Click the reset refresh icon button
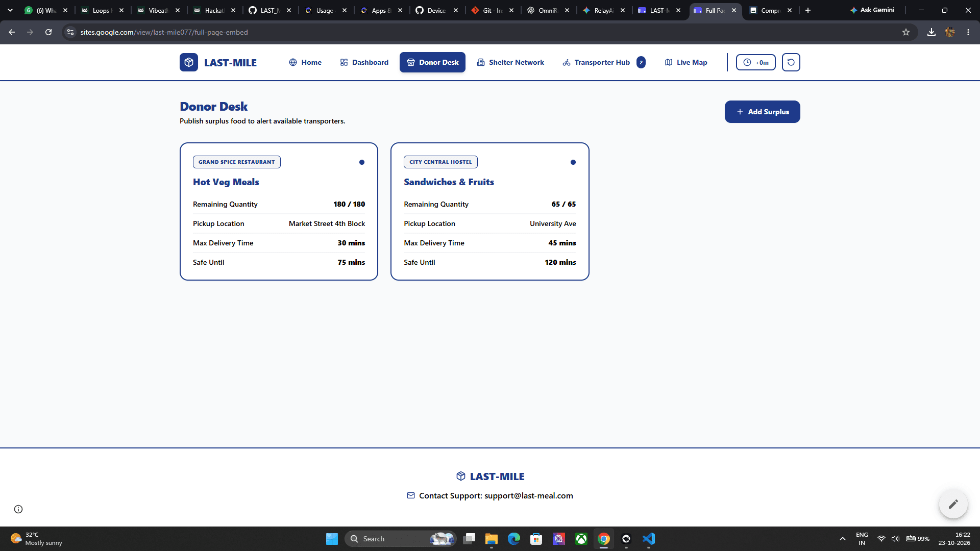The height and width of the screenshot is (551, 980). coord(791,62)
